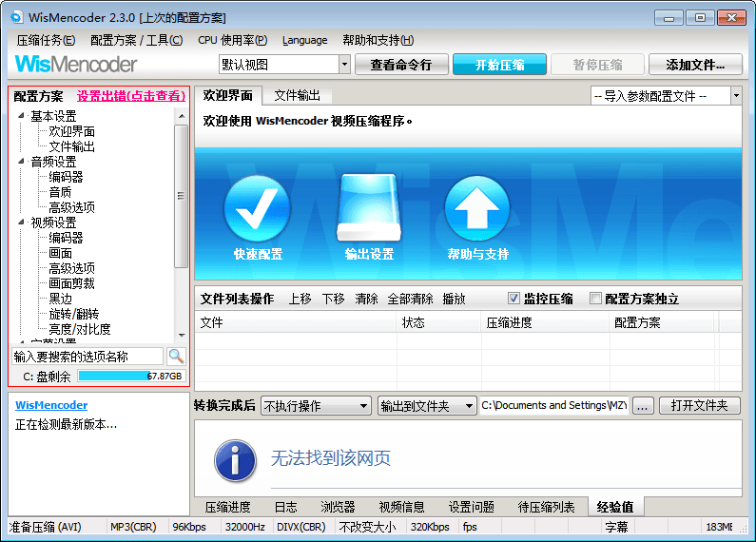The image size is (756, 542).
Task: Open the 输出到文件夹 dropdown
Action: coord(427,406)
